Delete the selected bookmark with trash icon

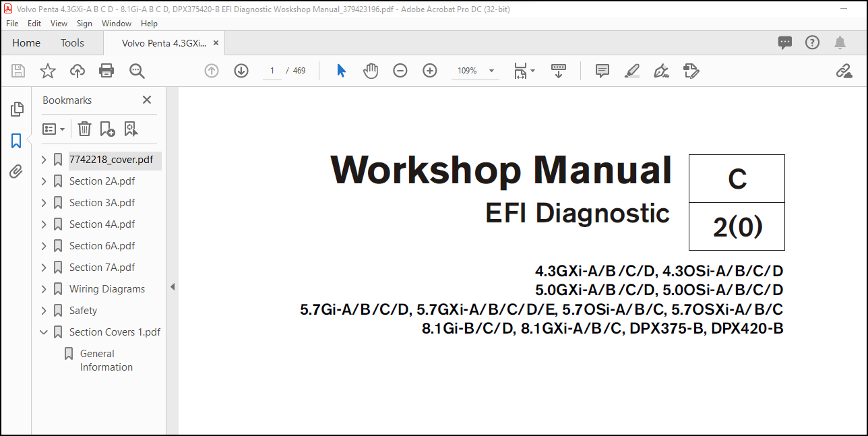[x=84, y=129]
